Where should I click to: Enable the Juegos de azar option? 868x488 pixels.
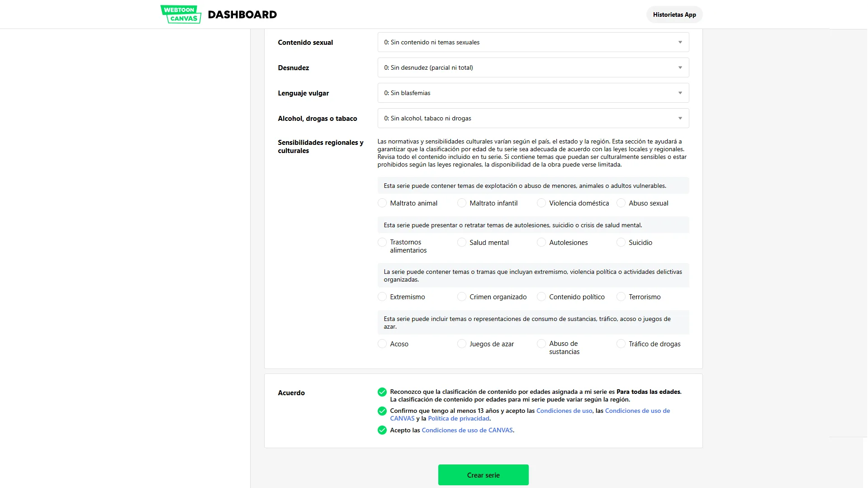[462, 344]
